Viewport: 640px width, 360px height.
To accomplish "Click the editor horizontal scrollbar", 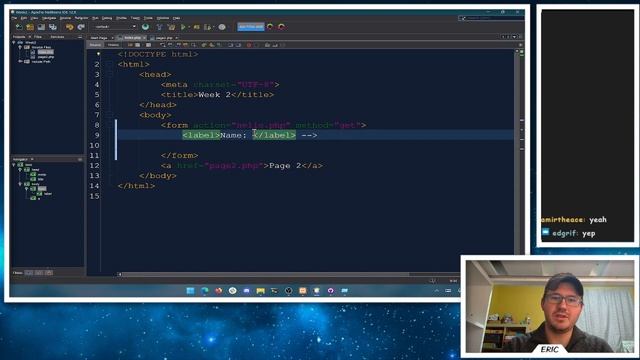I will coord(265,274).
